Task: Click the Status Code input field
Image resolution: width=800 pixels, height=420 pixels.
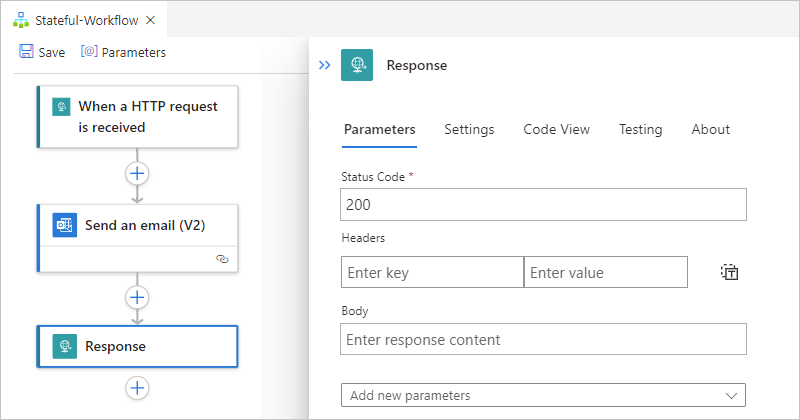Action: point(543,205)
